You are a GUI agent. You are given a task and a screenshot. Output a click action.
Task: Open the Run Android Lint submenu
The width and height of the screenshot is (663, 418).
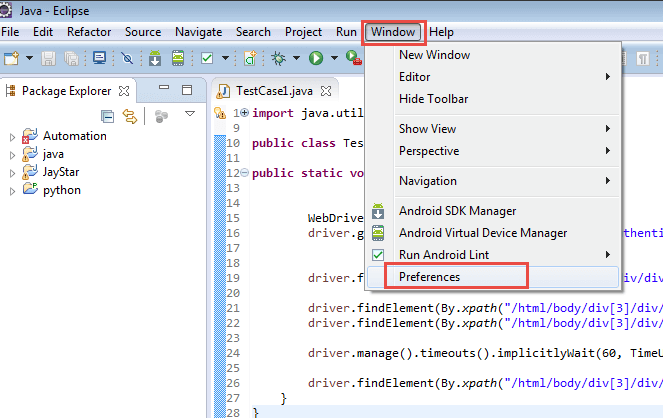493,255
